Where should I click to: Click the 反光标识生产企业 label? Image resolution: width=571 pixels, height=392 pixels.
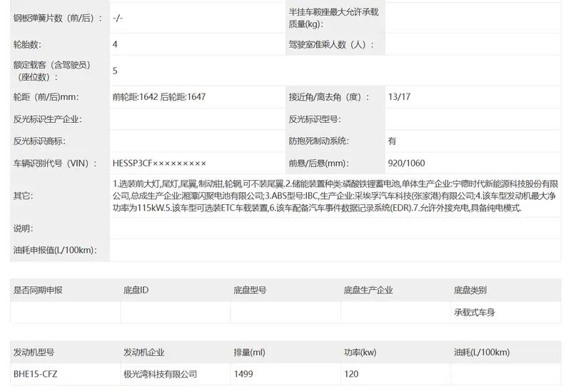[x=47, y=119]
